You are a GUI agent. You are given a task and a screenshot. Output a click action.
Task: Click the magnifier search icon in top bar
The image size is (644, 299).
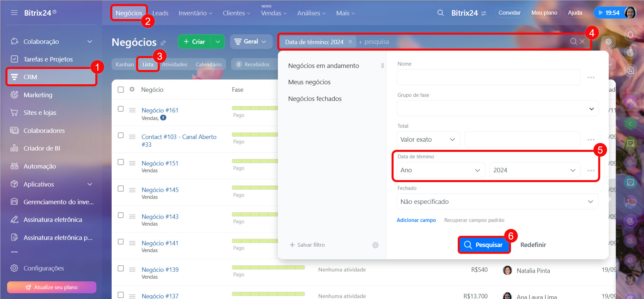(x=440, y=13)
